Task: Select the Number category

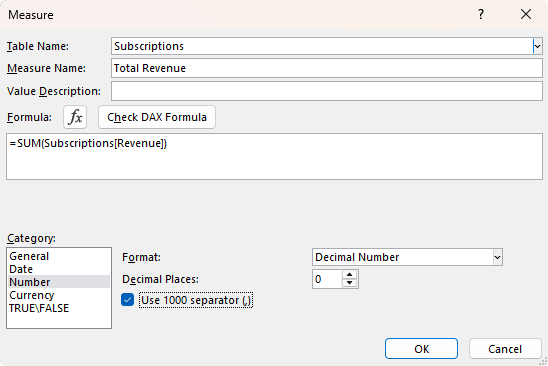Action: (x=59, y=282)
